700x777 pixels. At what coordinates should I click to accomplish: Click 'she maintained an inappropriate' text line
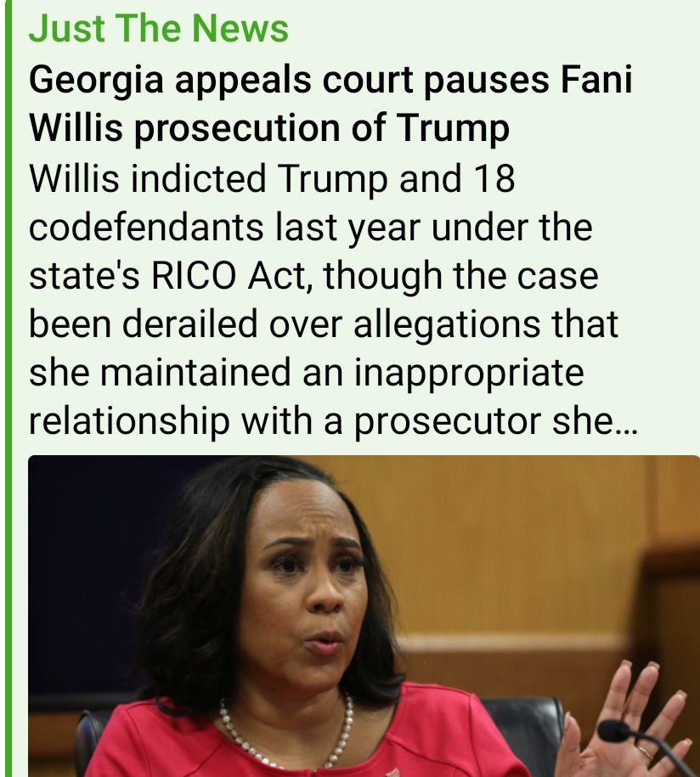click(307, 373)
